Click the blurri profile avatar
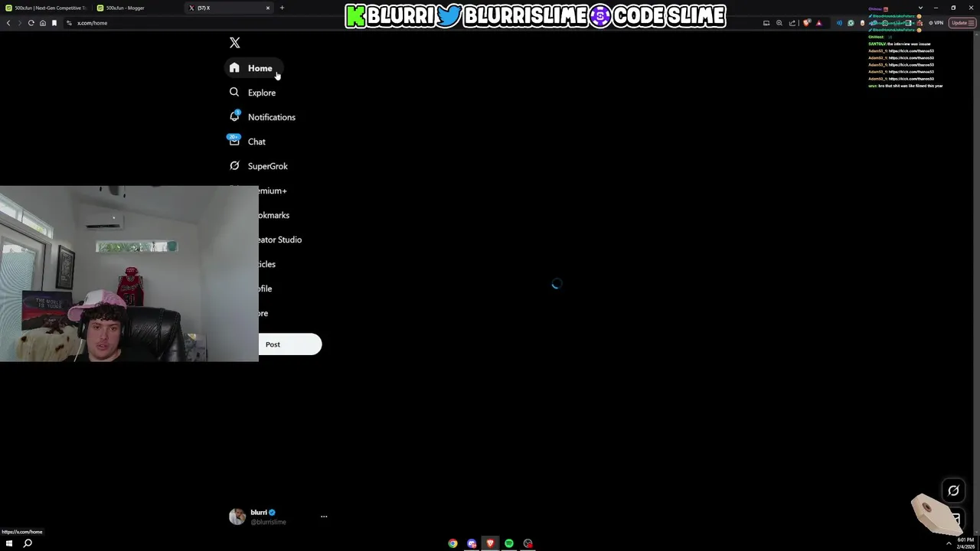The image size is (980, 551). [x=237, y=517]
